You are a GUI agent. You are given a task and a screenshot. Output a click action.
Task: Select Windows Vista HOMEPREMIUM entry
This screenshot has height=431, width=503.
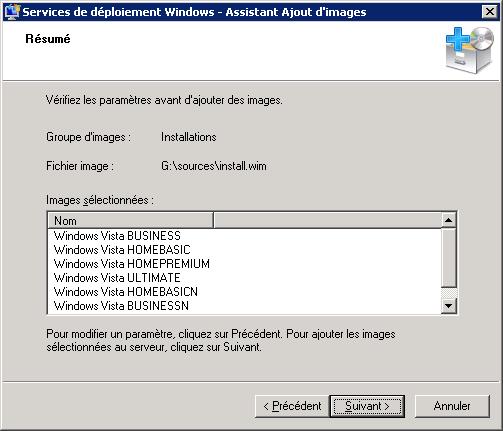[x=132, y=264]
